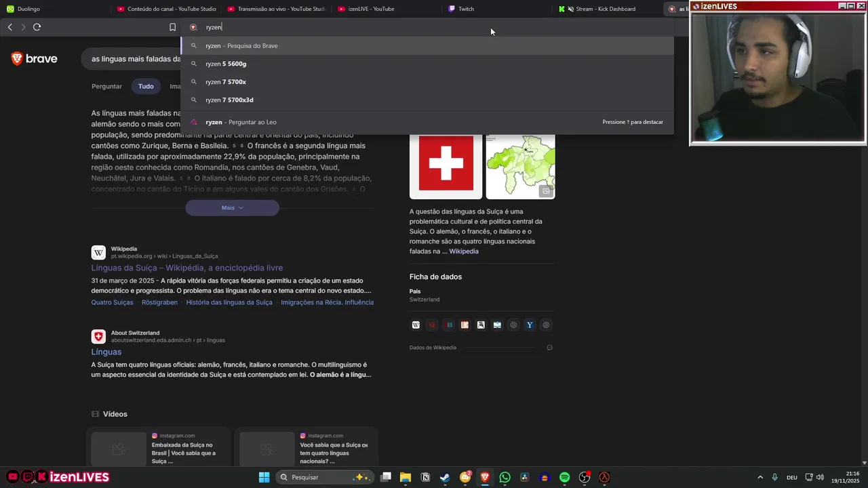The width and height of the screenshot is (868, 488).
Task: Open the Quatro Suíças sublink
Action: 112,302
